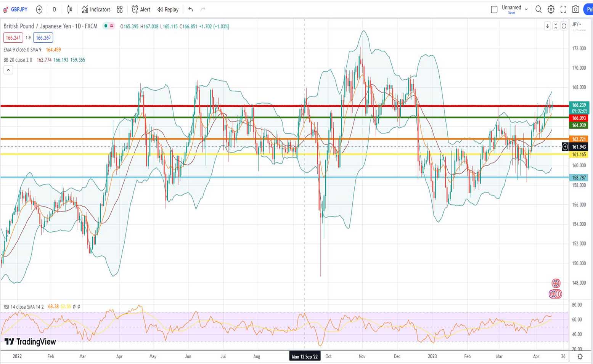Create a new Alert
Image resolution: width=593 pixels, height=364 pixels.
[x=141, y=10]
